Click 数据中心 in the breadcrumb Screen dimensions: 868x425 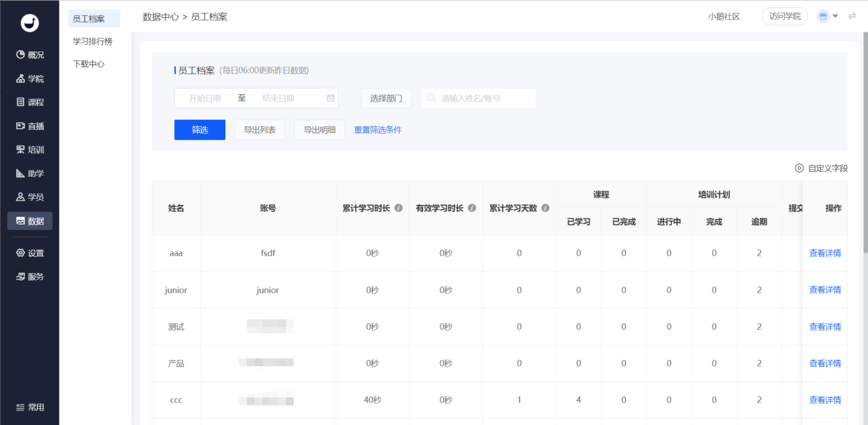pos(161,17)
